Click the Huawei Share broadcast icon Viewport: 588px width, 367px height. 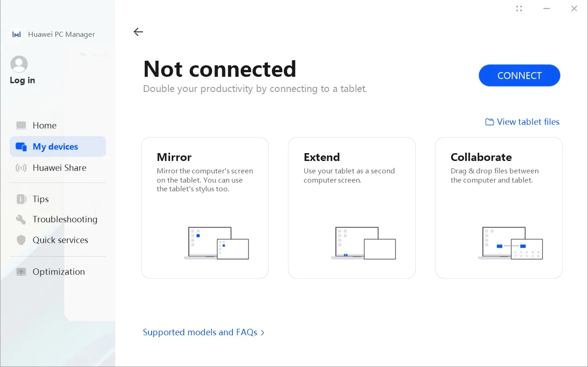coord(21,168)
